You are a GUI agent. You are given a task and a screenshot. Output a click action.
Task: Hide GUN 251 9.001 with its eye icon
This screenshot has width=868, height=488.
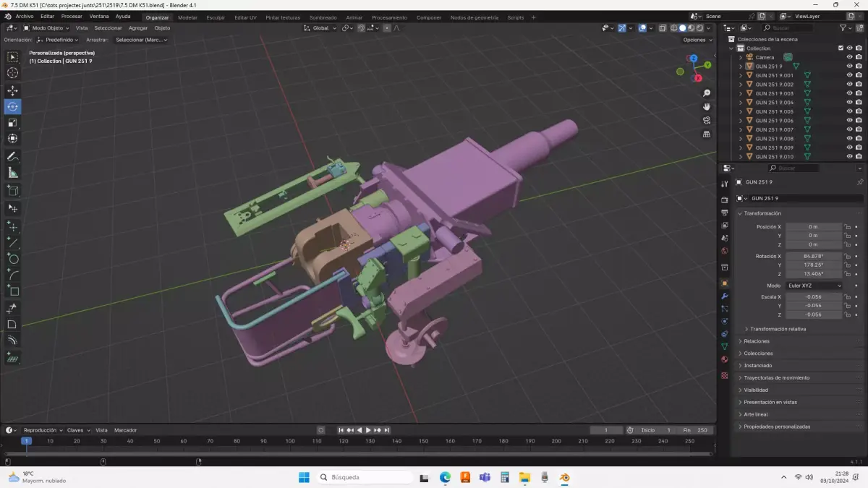849,75
